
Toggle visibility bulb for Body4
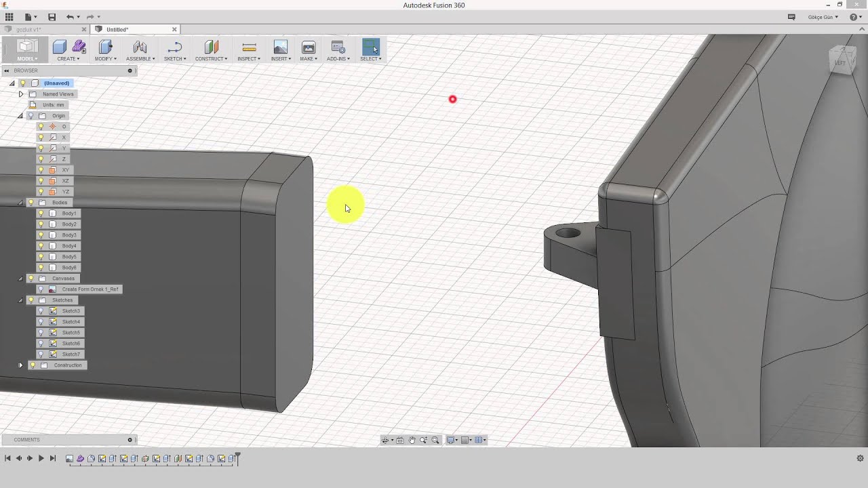pos(41,246)
